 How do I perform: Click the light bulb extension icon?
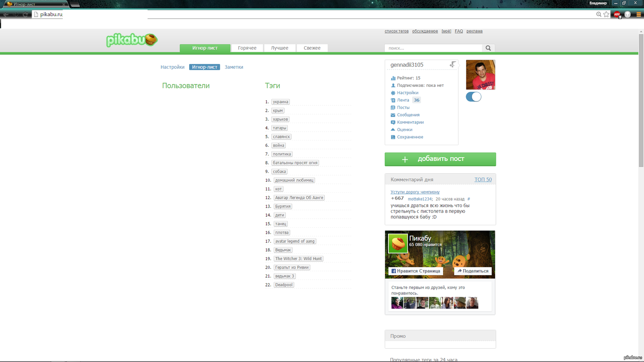pyautogui.click(x=627, y=14)
